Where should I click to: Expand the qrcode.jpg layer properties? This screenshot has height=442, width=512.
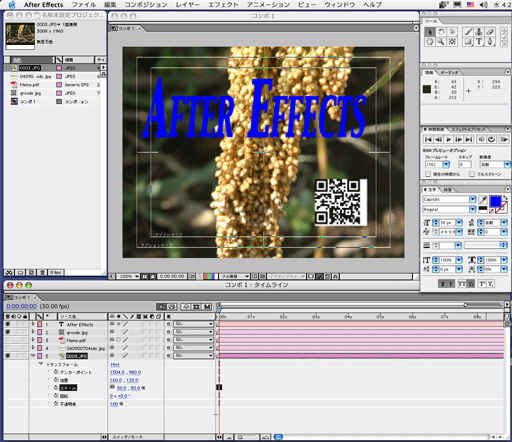33,332
